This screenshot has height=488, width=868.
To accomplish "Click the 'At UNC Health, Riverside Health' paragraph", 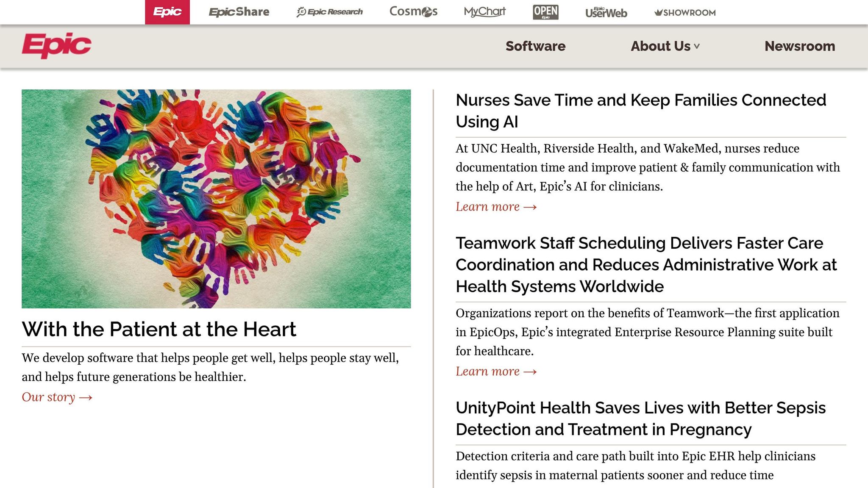I will pos(648,167).
